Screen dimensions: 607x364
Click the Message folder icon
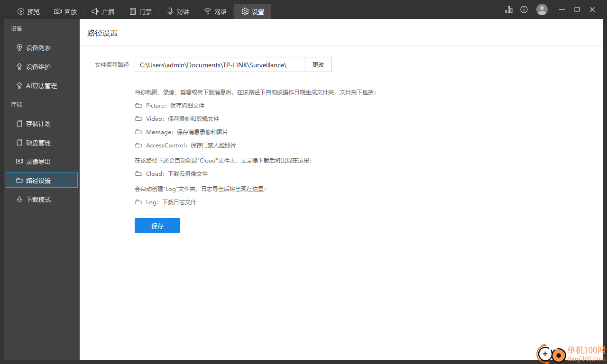(x=138, y=132)
